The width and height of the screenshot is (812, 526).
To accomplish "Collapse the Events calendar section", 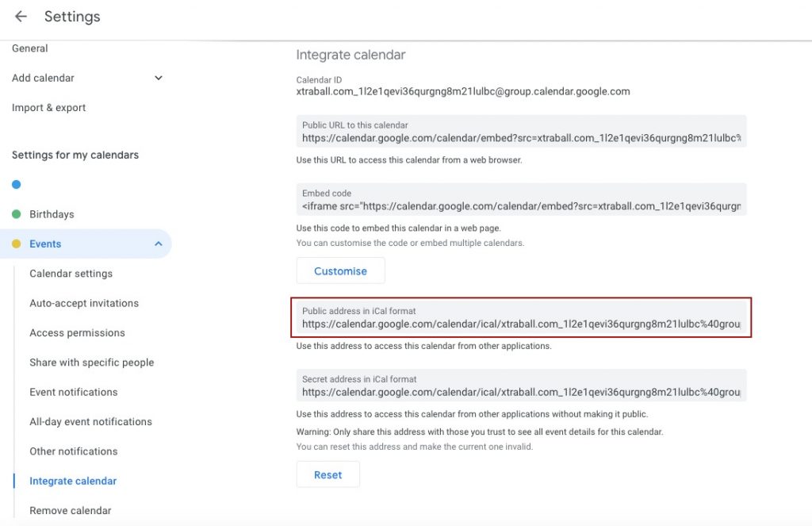I will tap(158, 244).
